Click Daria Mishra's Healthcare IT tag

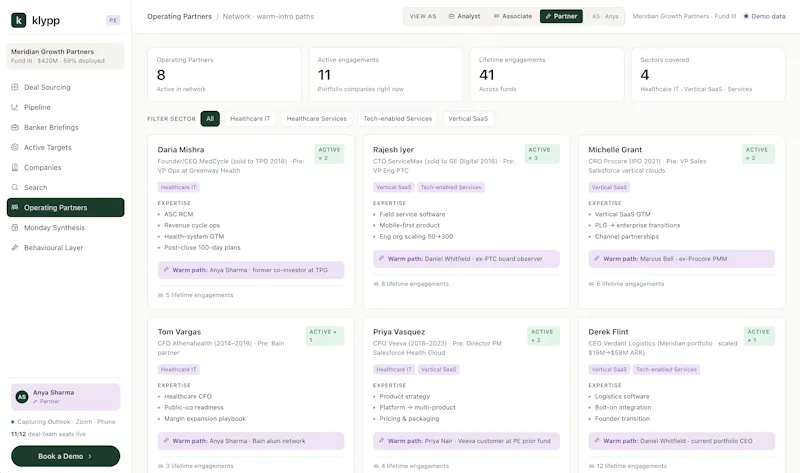179,187
